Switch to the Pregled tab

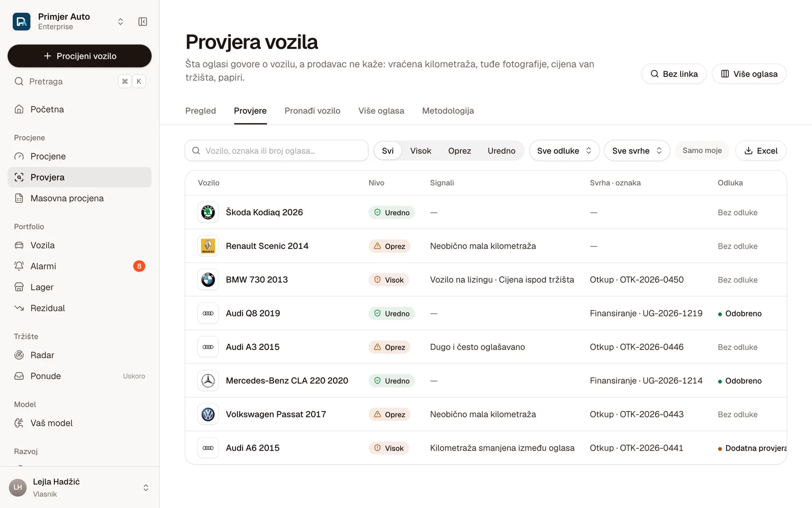coord(200,111)
